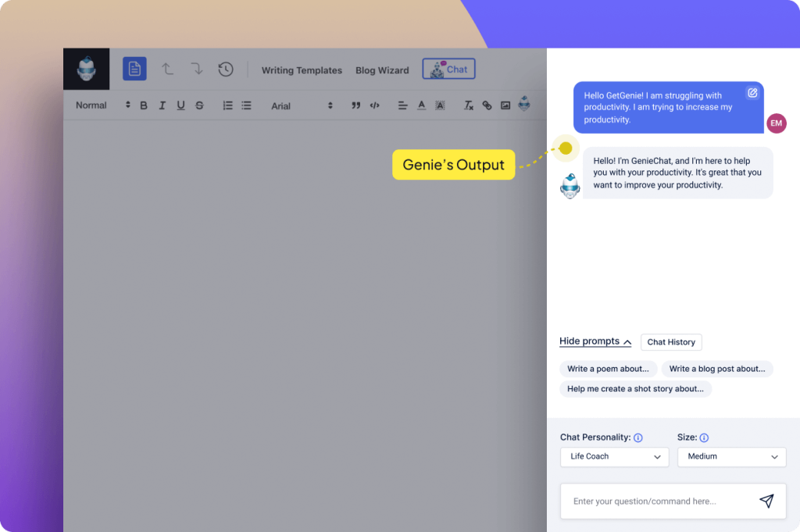The height and width of the screenshot is (532, 800).
Task: Send the message with paper plane icon
Action: click(766, 501)
